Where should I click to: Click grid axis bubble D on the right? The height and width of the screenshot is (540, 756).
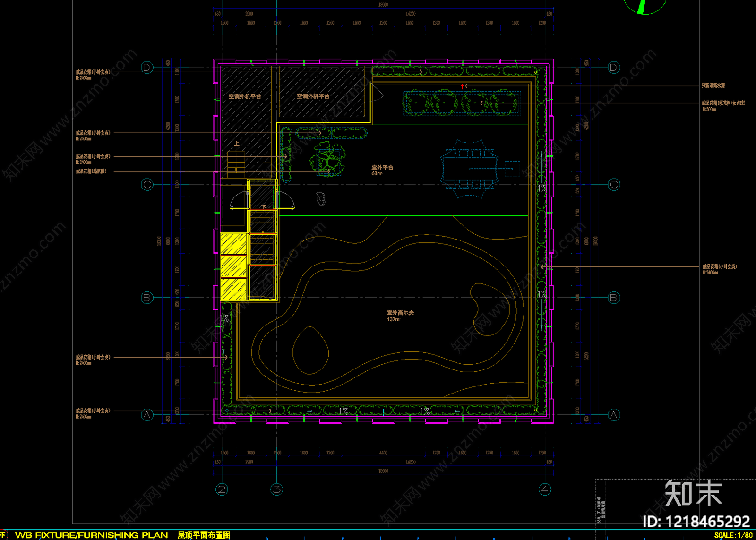click(613, 68)
